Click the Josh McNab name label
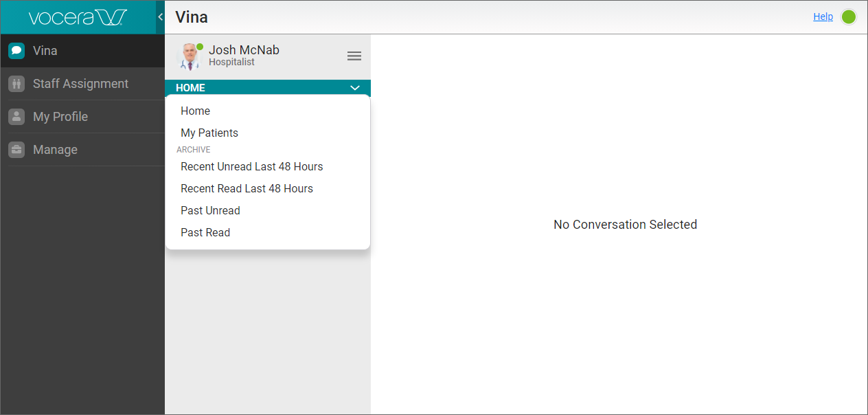Screen dimensions: 868x415 pos(244,50)
